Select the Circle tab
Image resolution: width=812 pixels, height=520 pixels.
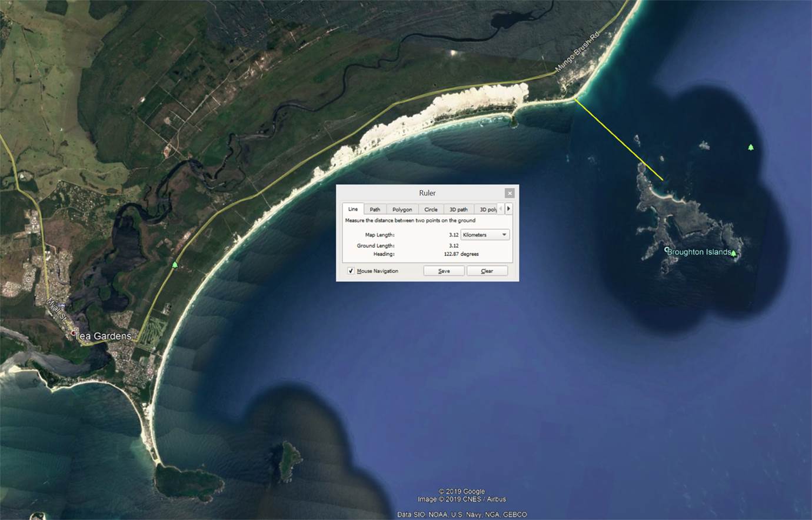click(431, 209)
